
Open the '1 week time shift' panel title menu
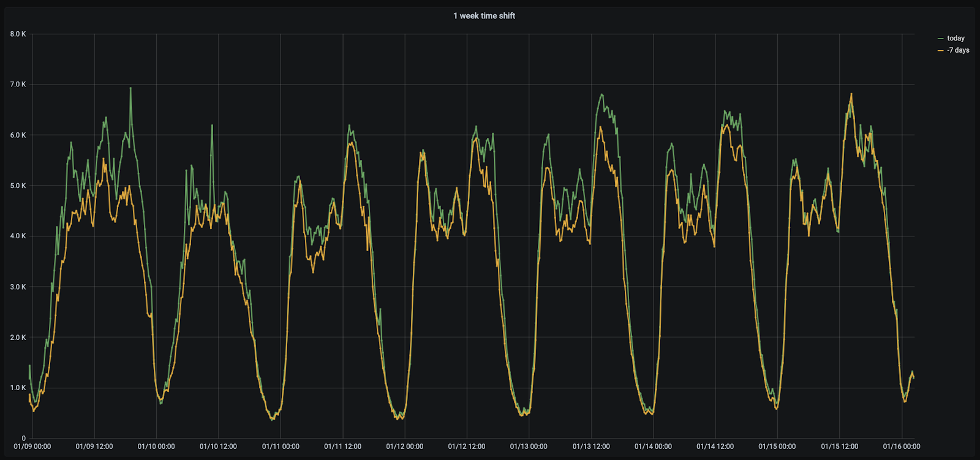tap(484, 16)
